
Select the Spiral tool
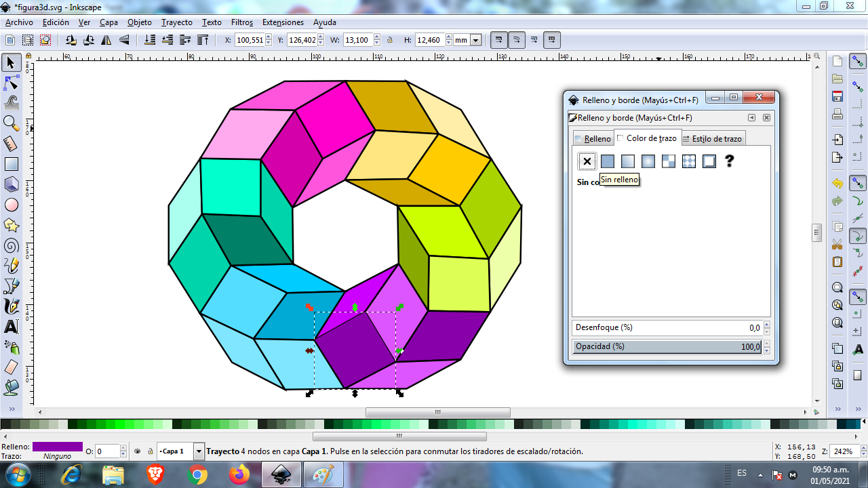click(x=11, y=245)
